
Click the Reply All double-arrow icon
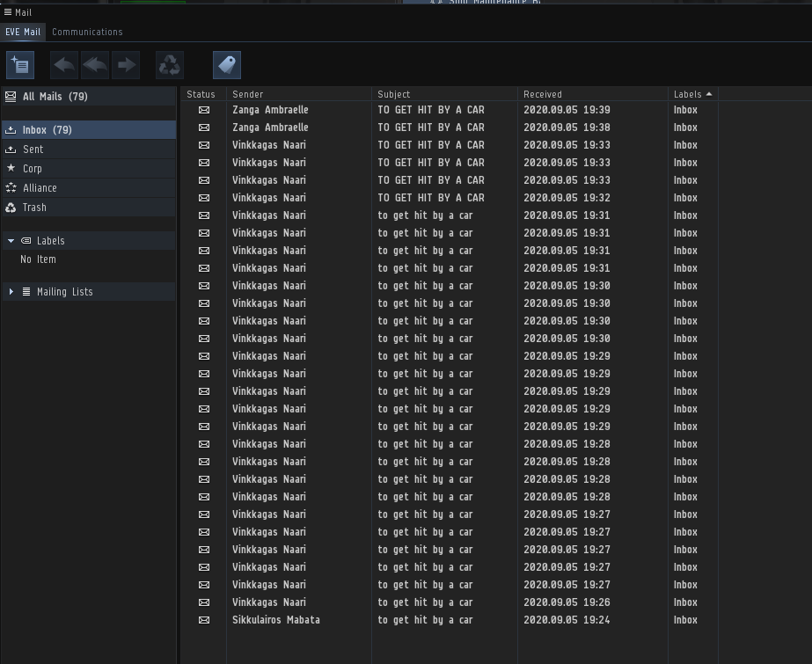click(95, 65)
